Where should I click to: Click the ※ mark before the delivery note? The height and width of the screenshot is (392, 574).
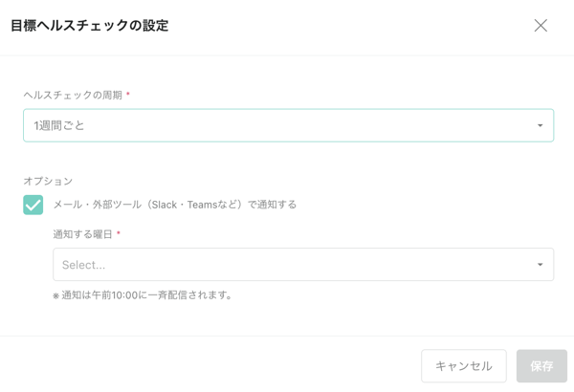(56, 295)
